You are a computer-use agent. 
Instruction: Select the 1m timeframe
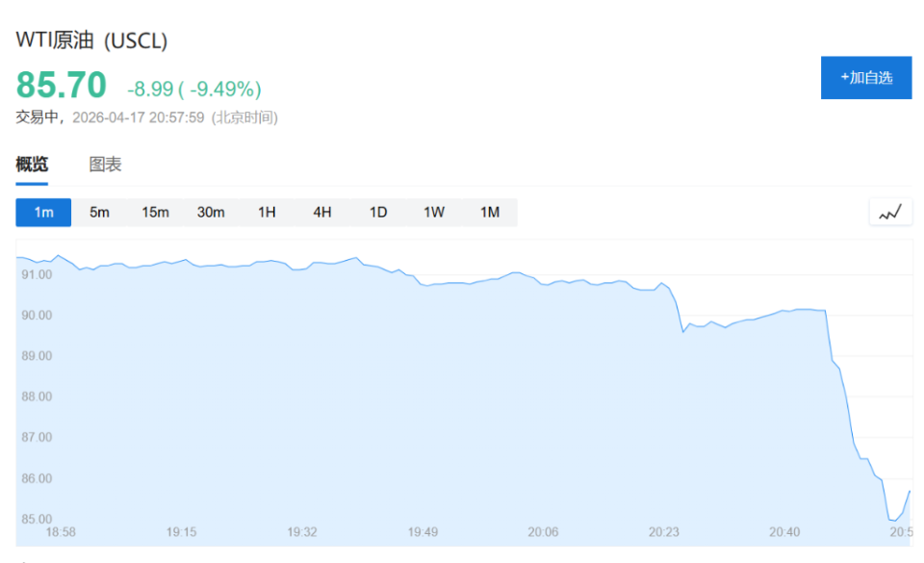click(x=43, y=213)
